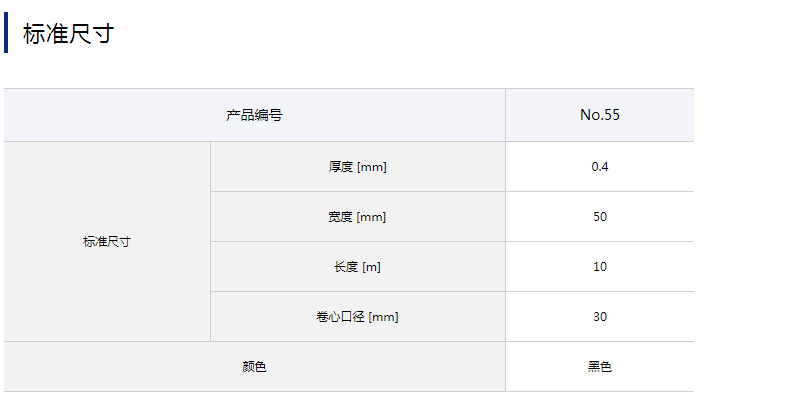
Task: Select the 标准尺寸 row group cell
Action: (x=107, y=242)
